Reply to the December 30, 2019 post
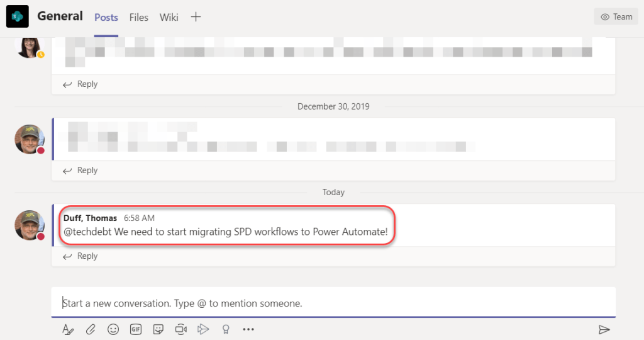The image size is (644, 340). pos(80,171)
